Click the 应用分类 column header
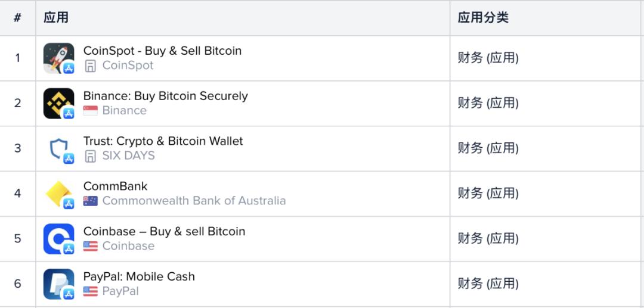Screen dimensions: 644x308 (x=483, y=18)
